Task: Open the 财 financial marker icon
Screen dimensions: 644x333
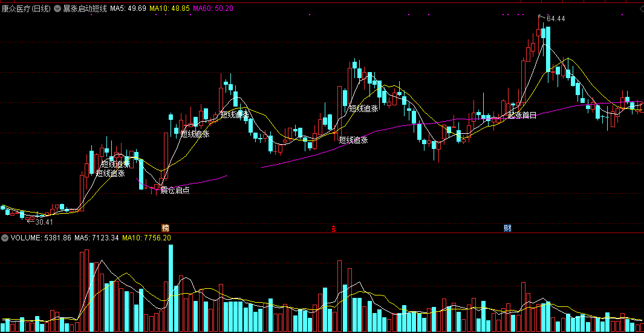Action: click(x=508, y=228)
